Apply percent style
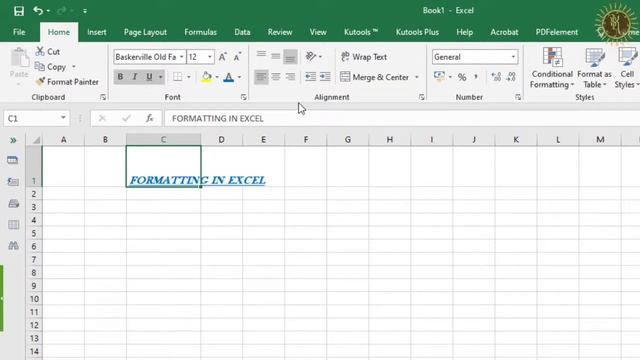This screenshot has height=360, width=640. pyautogui.click(x=462, y=77)
